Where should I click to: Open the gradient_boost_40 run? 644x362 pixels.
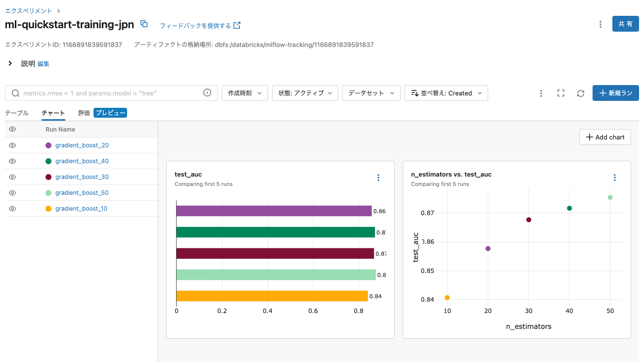click(x=82, y=161)
